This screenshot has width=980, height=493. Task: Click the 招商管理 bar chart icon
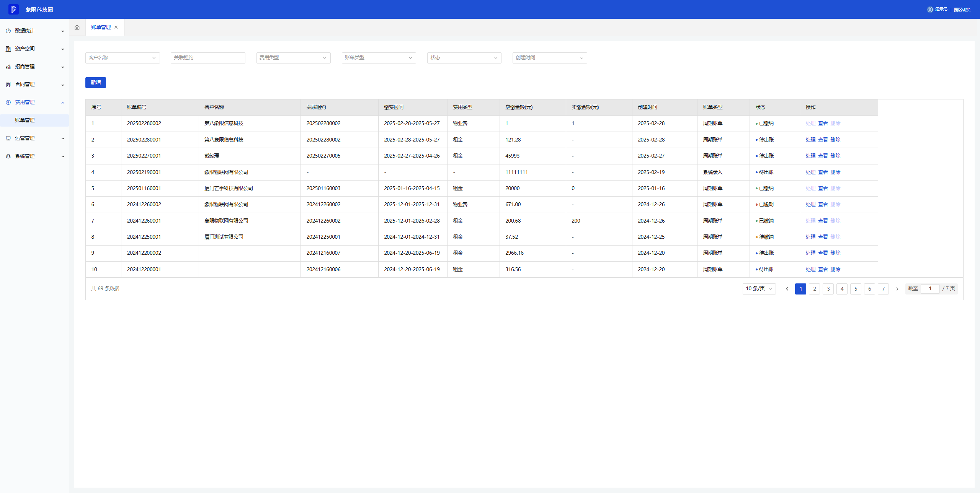click(x=8, y=67)
